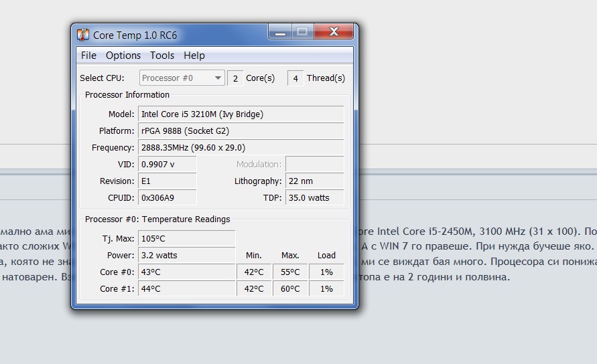Open the Tools menu

click(x=162, y=56)
